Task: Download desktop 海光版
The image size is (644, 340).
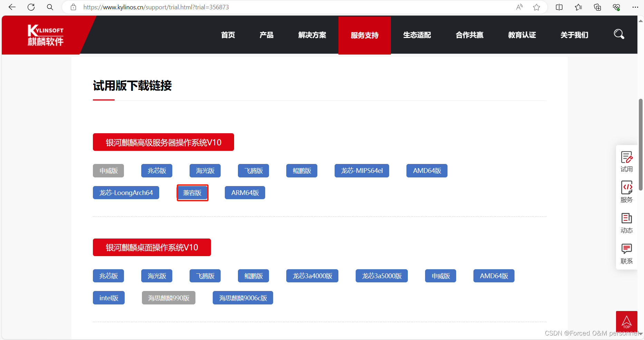Action: click(x=157, y=276)
